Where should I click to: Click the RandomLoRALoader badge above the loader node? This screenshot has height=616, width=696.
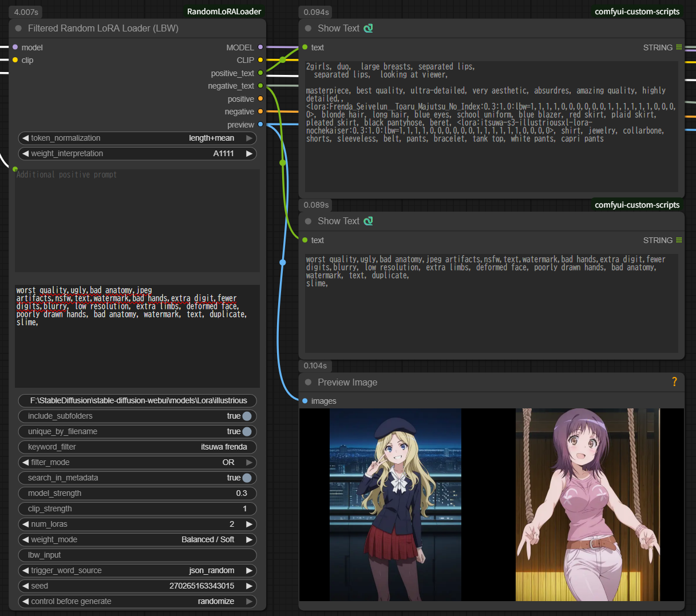point(224,11)
